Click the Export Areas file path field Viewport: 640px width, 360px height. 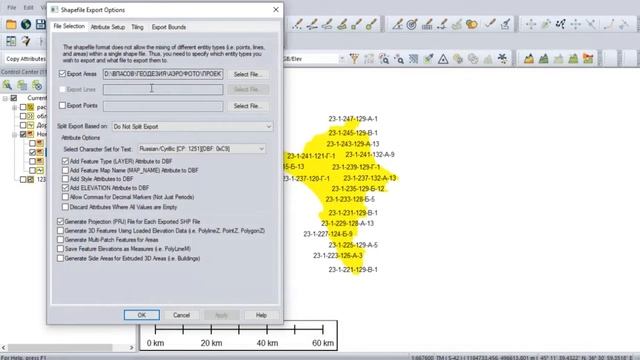coord(163,74)
